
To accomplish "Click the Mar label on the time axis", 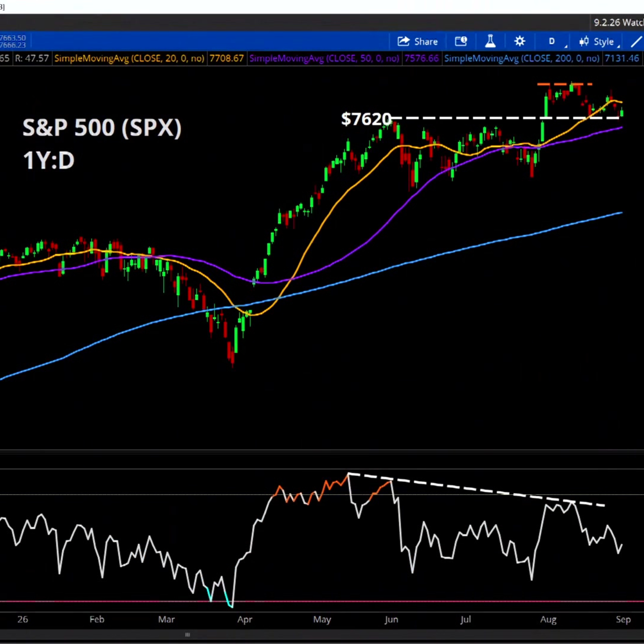I will (166, 619).
